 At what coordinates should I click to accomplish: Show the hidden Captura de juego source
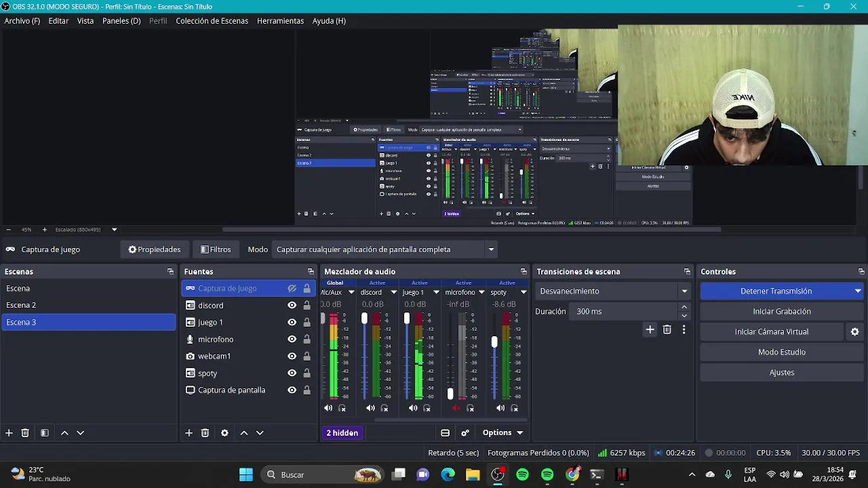click(x=292, y=288)
